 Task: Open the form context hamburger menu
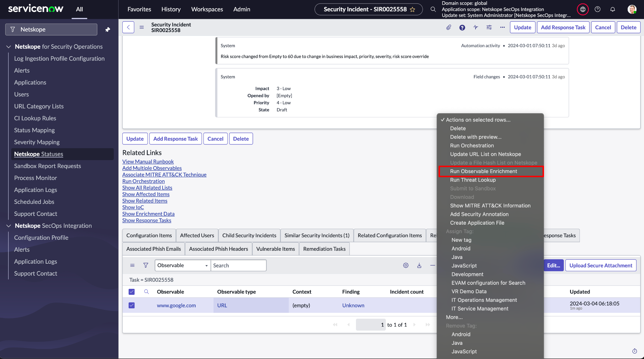(142, 27)
